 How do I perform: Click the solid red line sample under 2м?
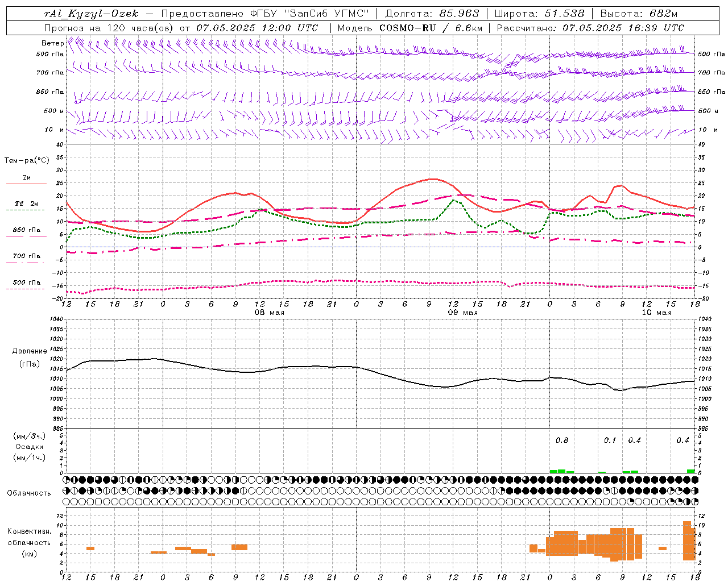pos(26,184)
